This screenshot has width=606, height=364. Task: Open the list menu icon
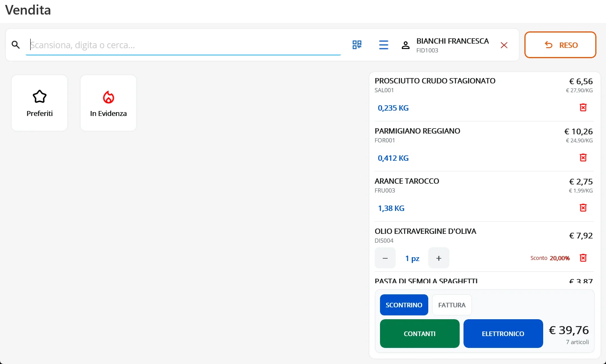click(383, 45)
